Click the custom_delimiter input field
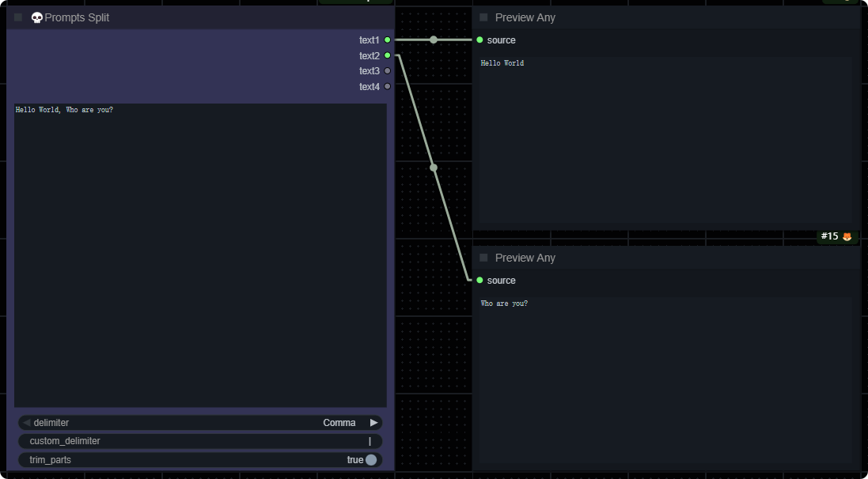Viewport: 868px width, 479px height. (x=199, y=441)
